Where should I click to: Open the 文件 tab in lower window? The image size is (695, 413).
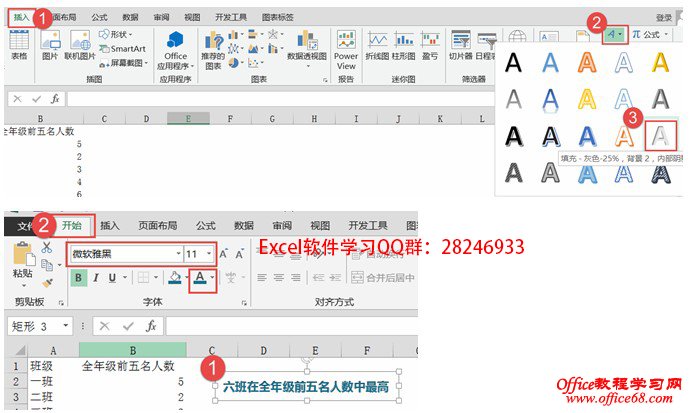click(24, 226)
